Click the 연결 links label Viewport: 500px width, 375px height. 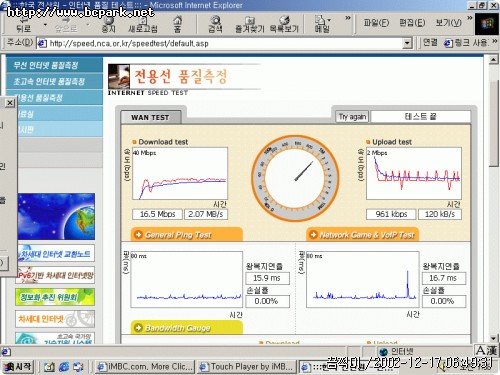(x=430, y=43)
